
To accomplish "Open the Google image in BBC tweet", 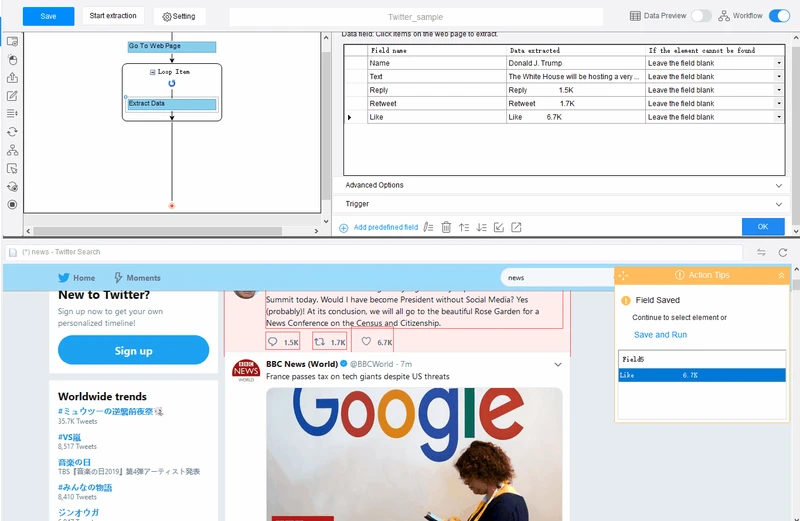I will point(414,454).
